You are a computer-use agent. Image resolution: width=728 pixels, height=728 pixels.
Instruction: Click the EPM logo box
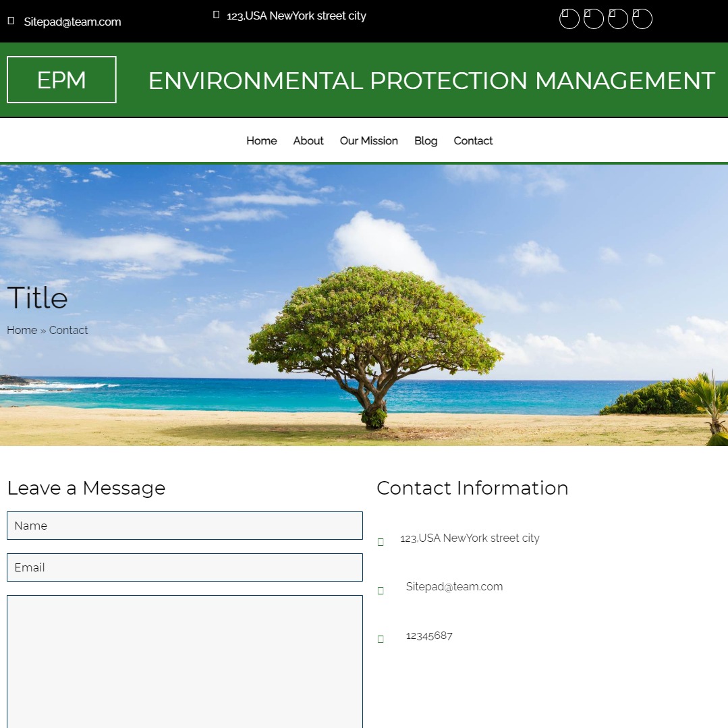point(61,80)
